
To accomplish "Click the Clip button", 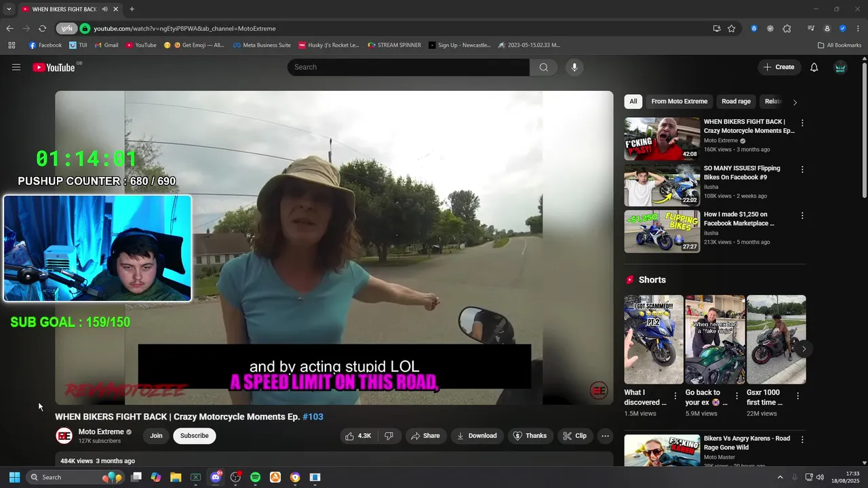I will (x=575, y=436).
